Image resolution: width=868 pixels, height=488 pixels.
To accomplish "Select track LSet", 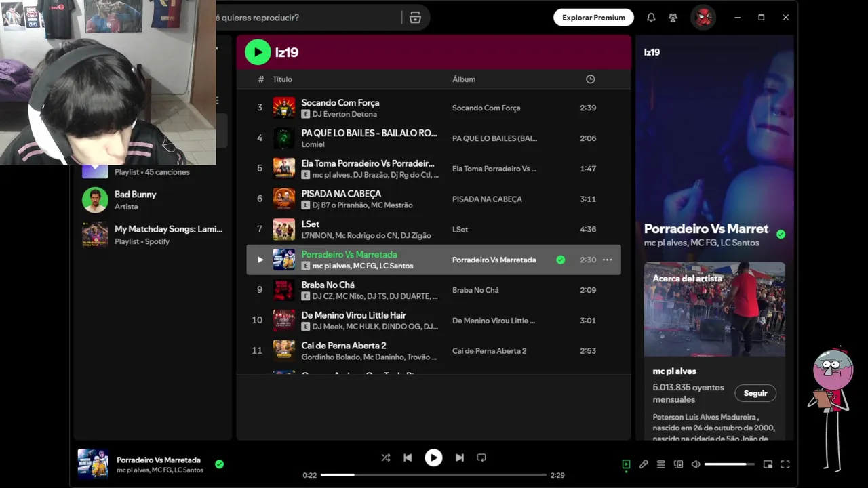I will (310, 224).
